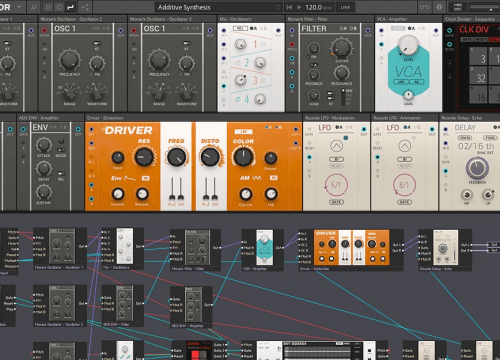Toggle the REL switch on ENV block
The image size is (500, 360).
(x=61, y=174)
